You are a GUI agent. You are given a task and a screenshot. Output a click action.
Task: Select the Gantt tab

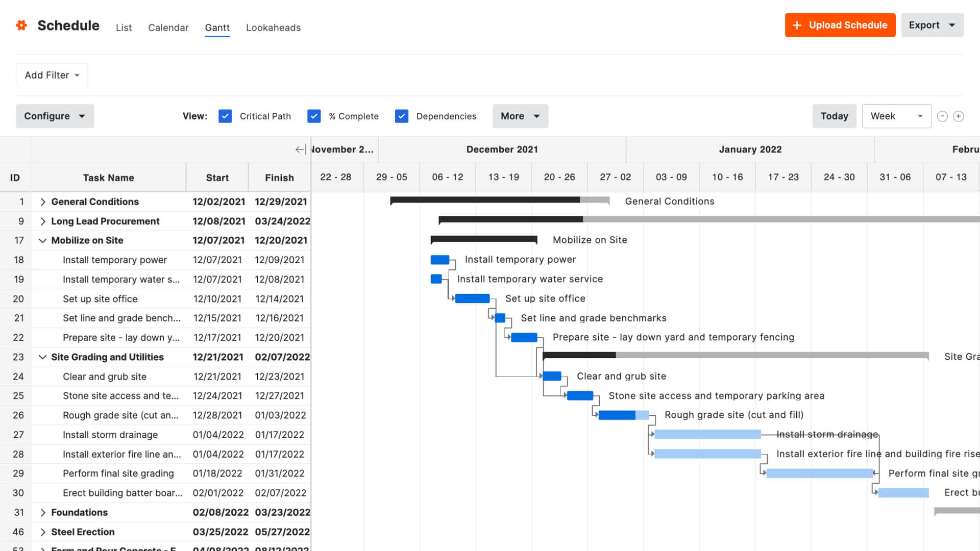(217, 28)
